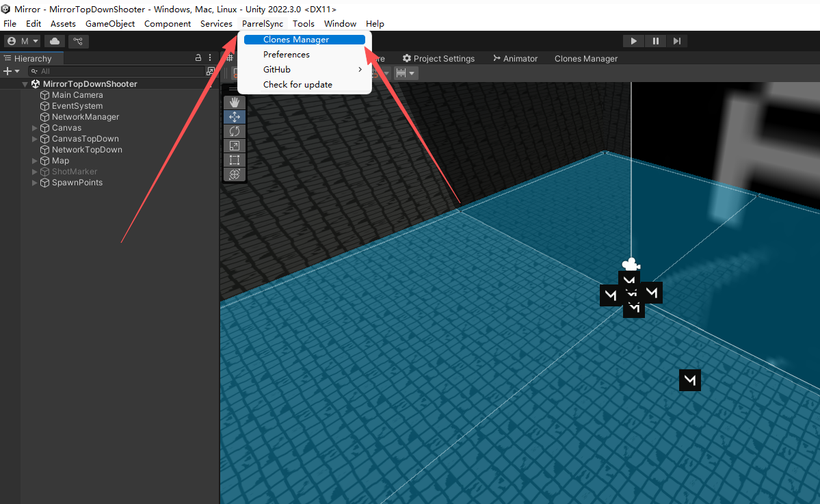Click the Step frame button
The width and height of the screenshot is (820, 504).
[x=676, y=41]
